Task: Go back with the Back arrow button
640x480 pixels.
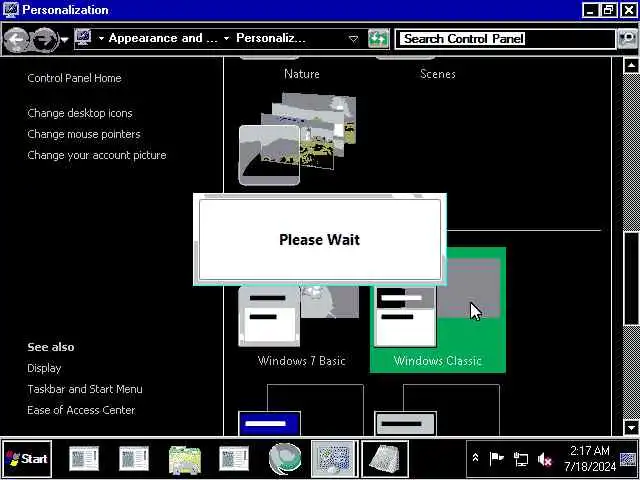Action: tap(16, 40)
